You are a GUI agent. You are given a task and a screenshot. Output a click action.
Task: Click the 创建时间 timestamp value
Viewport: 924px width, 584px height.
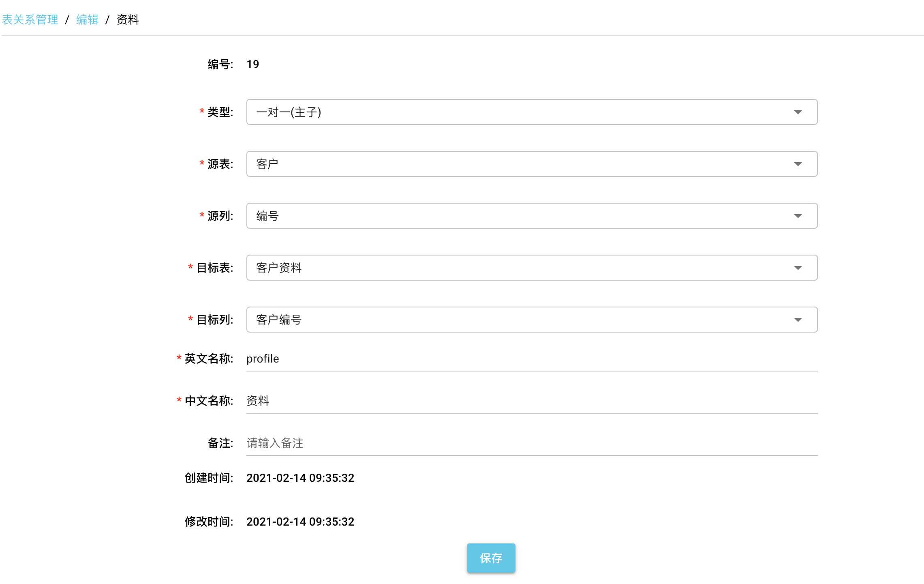pyautogui.click(x=300, y=478)
